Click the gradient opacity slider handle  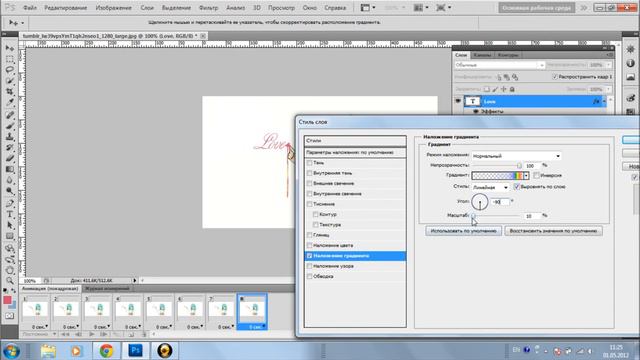519,166
